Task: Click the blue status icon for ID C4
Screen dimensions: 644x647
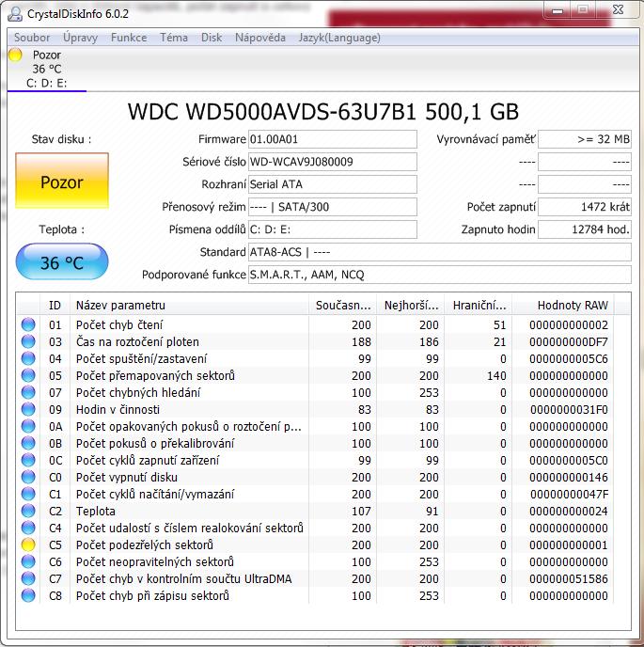Action: point(28,528)
